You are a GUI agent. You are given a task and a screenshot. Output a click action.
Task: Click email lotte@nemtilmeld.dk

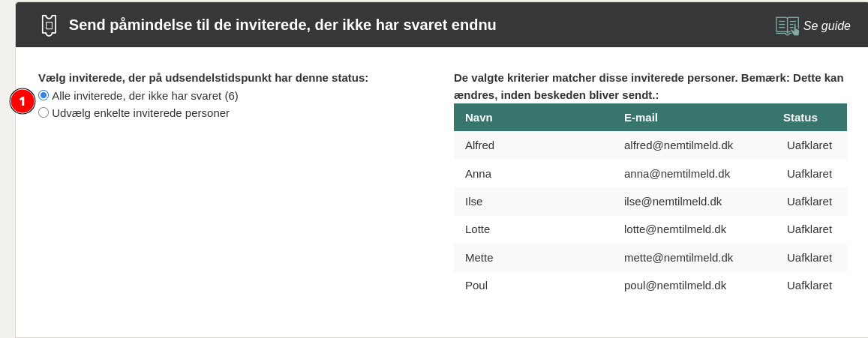pos(674,229)
